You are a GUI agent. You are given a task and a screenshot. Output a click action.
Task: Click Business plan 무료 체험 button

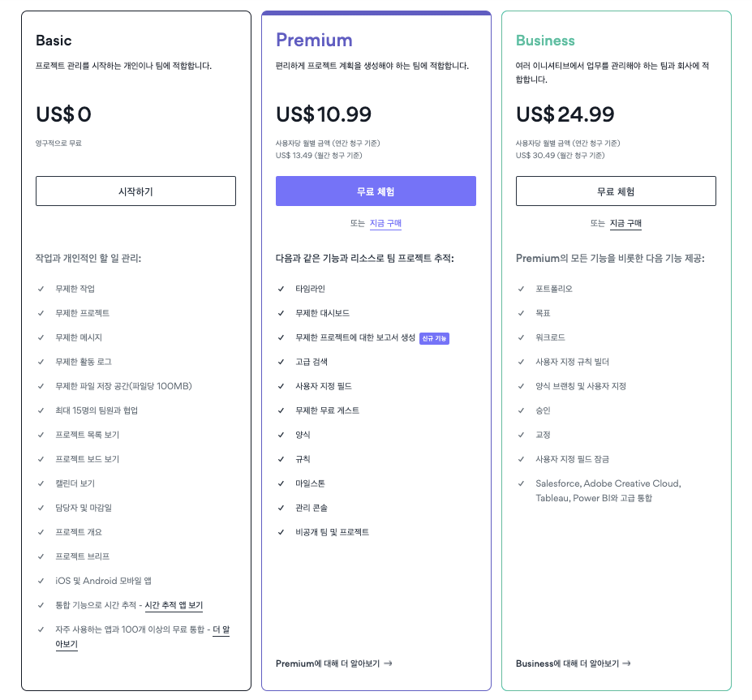tap(616, 191)
